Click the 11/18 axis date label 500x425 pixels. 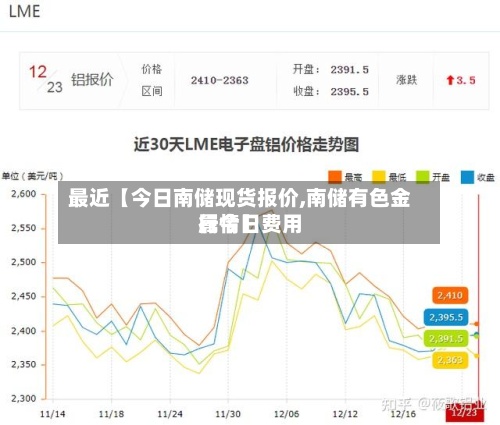[111, 414]
